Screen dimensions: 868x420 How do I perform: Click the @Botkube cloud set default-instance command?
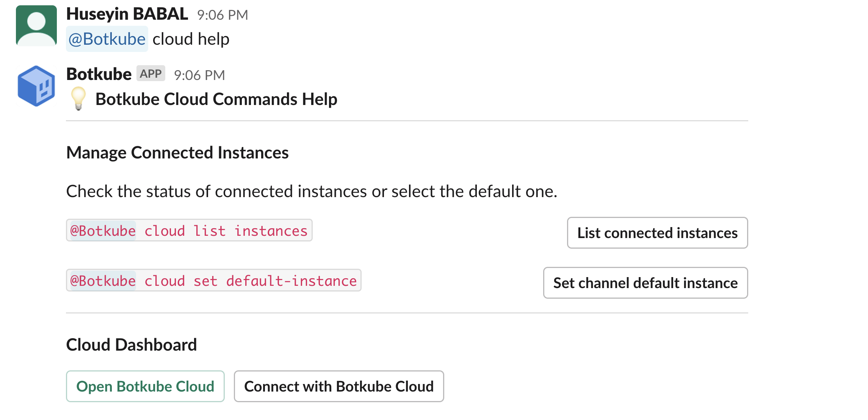(214, 282)
